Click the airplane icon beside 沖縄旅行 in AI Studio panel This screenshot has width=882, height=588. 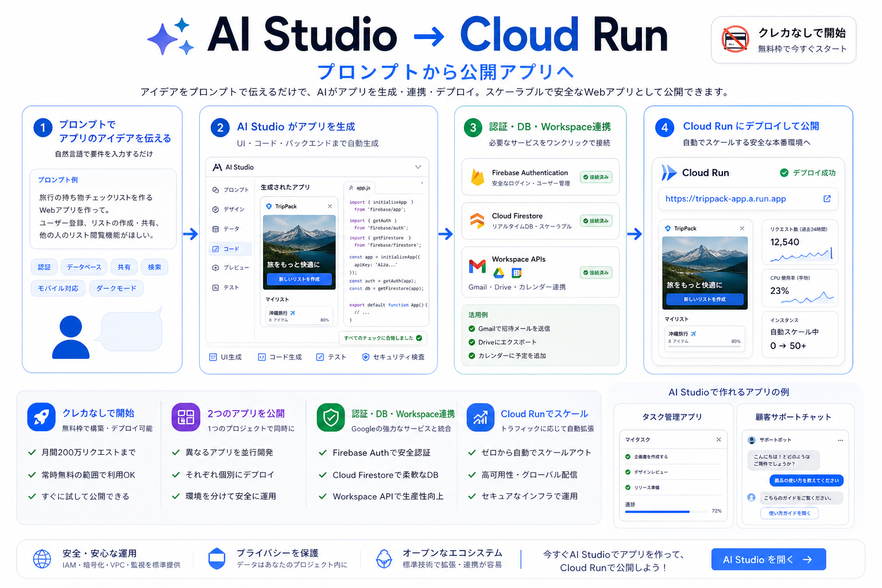(x=292, y=313)
